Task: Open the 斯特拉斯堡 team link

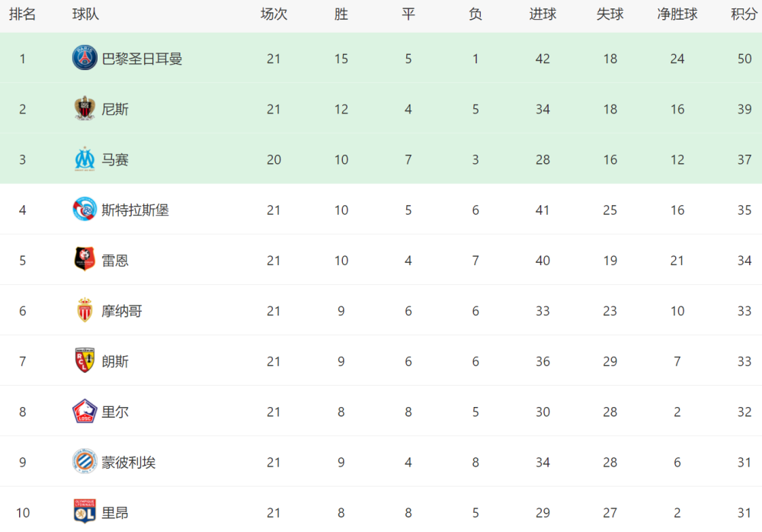Action: click(135, 210)
